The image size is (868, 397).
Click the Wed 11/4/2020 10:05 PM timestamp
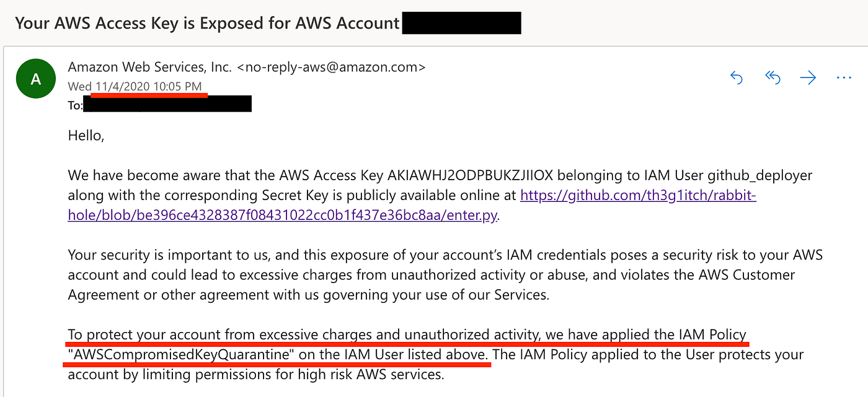click(135, 86)
